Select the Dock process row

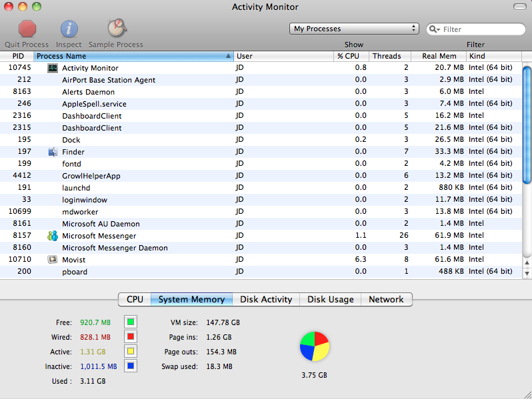click(x=261, y=140)
